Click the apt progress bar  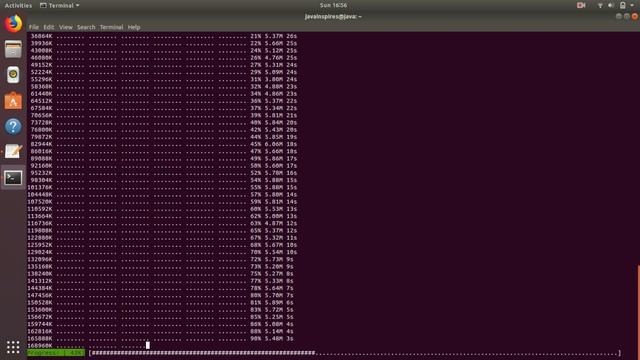pos(354,353)
